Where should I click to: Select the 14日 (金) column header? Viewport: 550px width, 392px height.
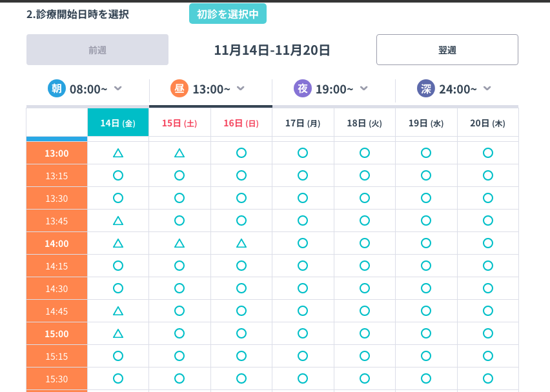[x=118, y=122]
